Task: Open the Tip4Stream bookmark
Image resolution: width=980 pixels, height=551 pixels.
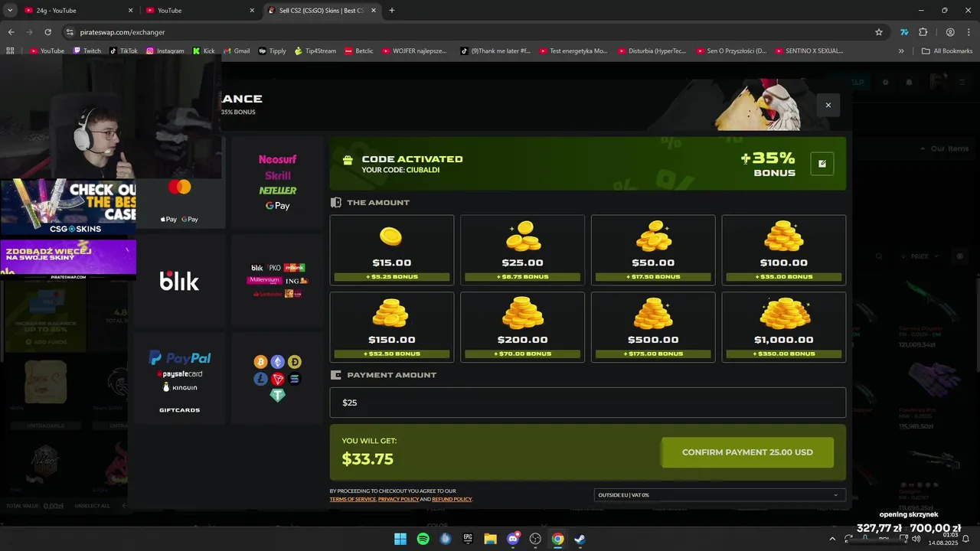Action: coord(315,51)
